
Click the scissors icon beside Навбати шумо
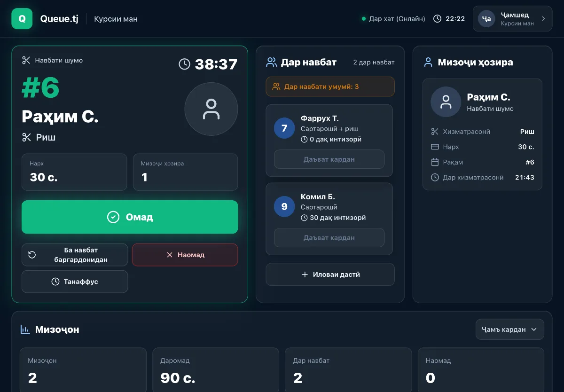(26, 60)
